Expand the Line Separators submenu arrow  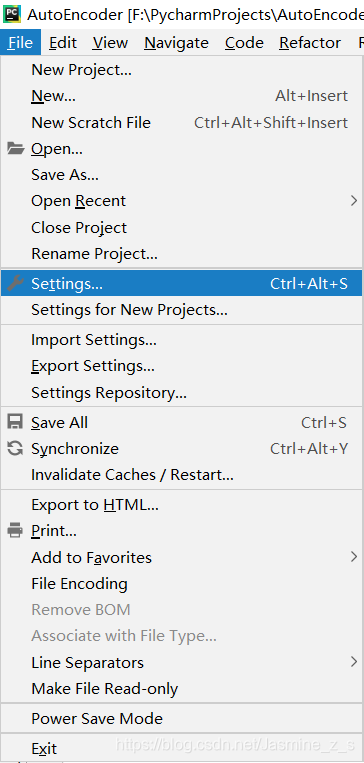point(354,662)
